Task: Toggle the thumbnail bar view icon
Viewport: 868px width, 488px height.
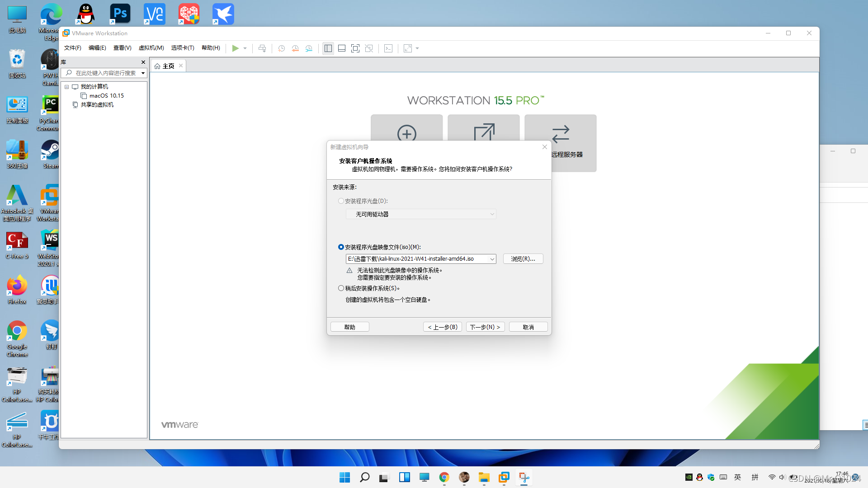Action: click(342, 48)
